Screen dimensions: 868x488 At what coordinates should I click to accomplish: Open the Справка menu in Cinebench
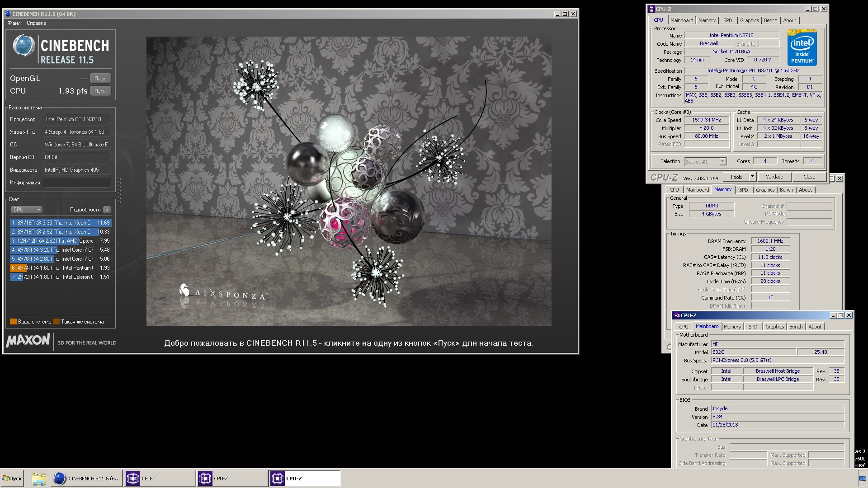click(36, 23)
